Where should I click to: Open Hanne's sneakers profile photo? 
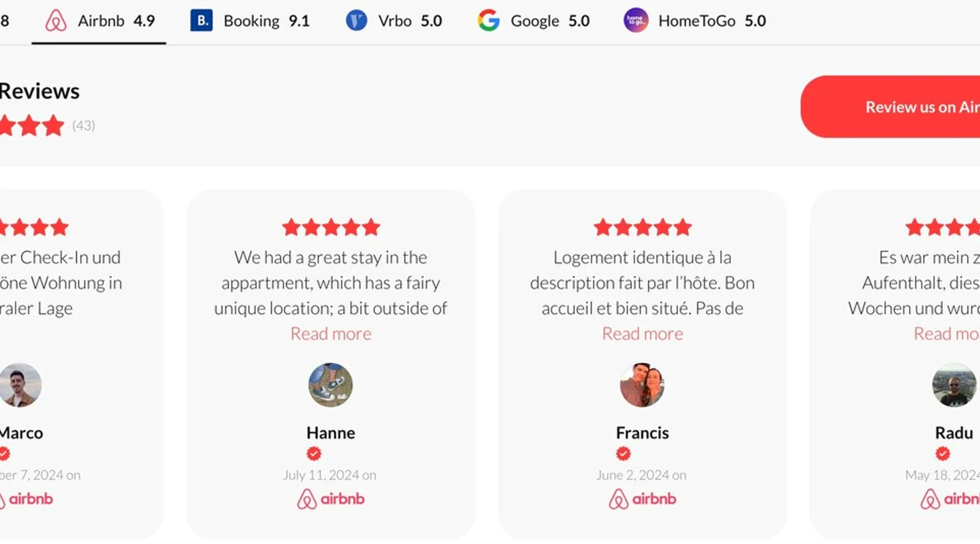tap(330, 385)
